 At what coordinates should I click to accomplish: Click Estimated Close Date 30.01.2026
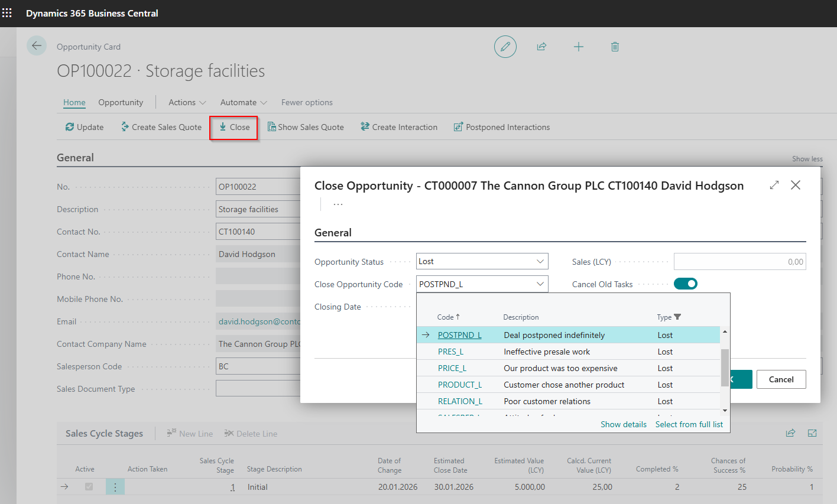(454, 487)
